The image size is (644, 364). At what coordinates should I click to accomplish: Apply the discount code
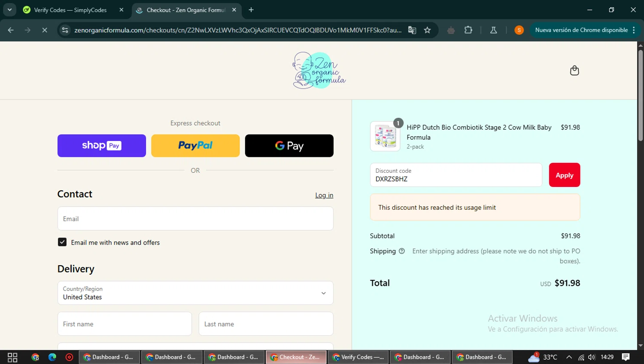pos(565,175)
